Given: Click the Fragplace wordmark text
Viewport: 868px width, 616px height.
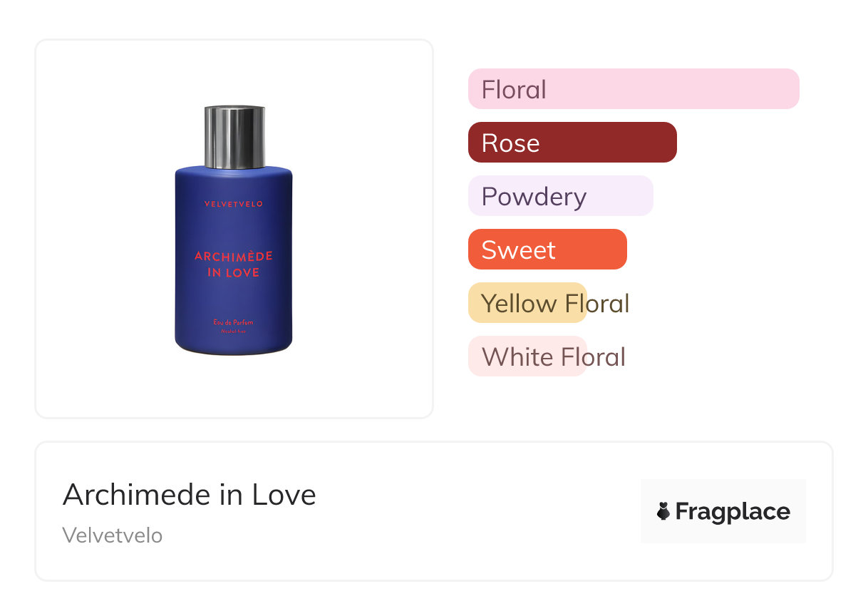Looking at the screenshot, I should (733, 511).
